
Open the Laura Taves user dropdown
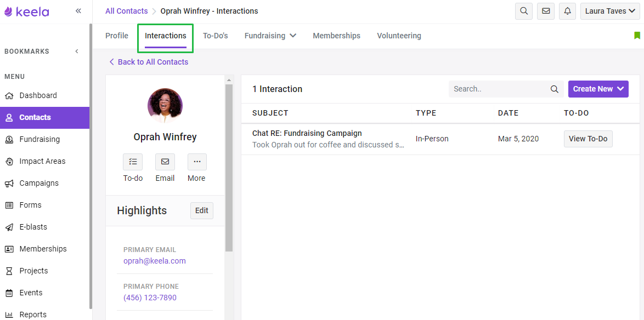pos(610,11)
